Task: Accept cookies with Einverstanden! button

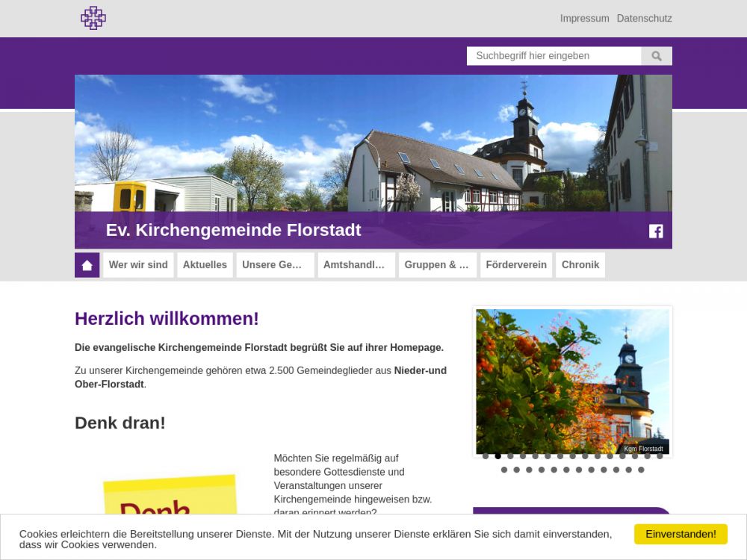Action: click(681, 534)
